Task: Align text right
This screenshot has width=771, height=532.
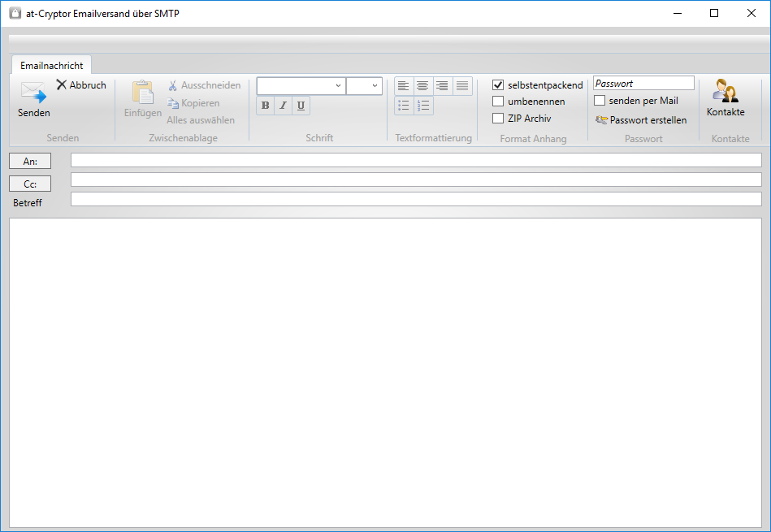Action: tap(443, 86)
